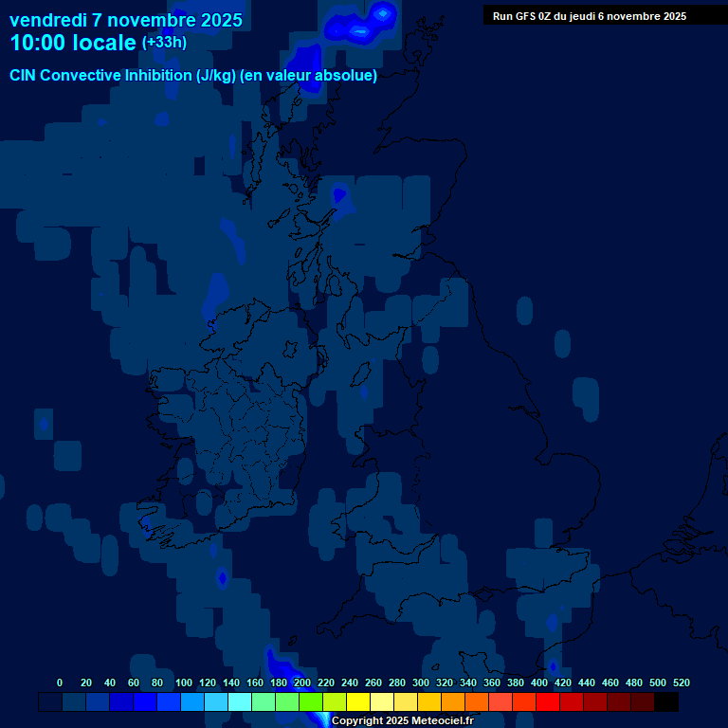The image size is (728, 728).
Task: Click the legend value '160'
Action: tap(255, 682)
